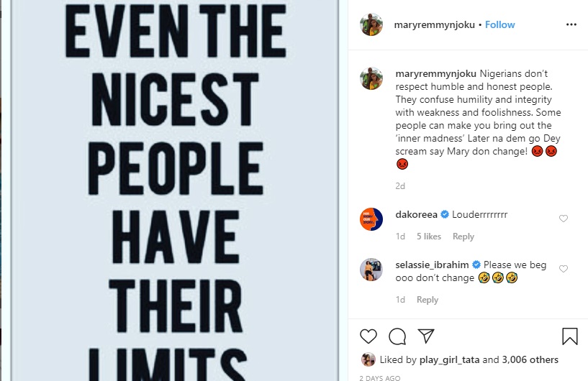The image size is (588, 381).
Task: Reply to dakoreea's comment
Action: click(463, 237)
